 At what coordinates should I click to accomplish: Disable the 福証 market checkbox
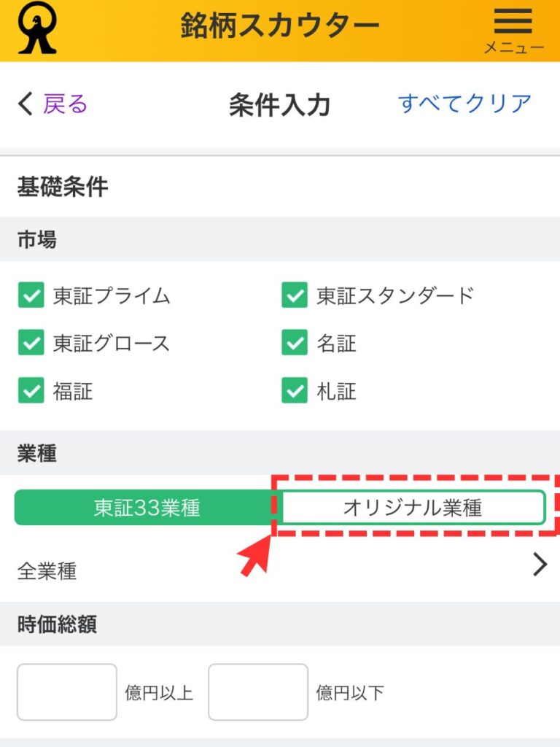click(31, 392)
